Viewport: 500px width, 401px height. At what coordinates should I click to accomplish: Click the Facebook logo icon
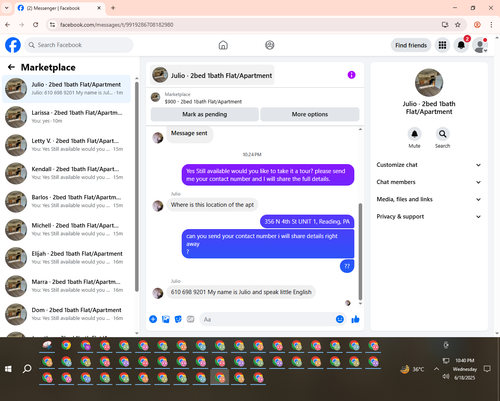point(13,45)
